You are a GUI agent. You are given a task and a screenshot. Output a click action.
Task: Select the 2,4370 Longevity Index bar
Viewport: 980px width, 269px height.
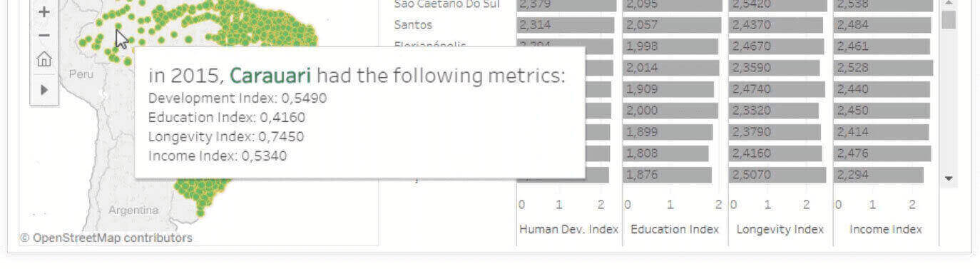(775, 25)
